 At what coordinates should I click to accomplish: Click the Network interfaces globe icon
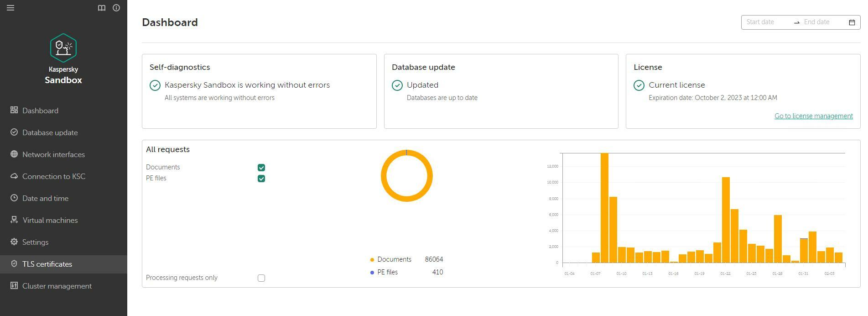[14, 154]
